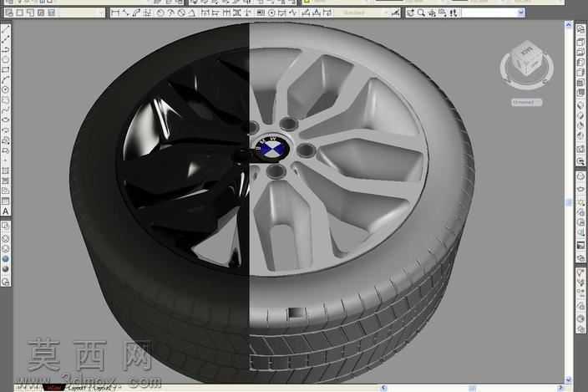
Task: Select the Ordinate dimension tool
Action: pos(148,13)
